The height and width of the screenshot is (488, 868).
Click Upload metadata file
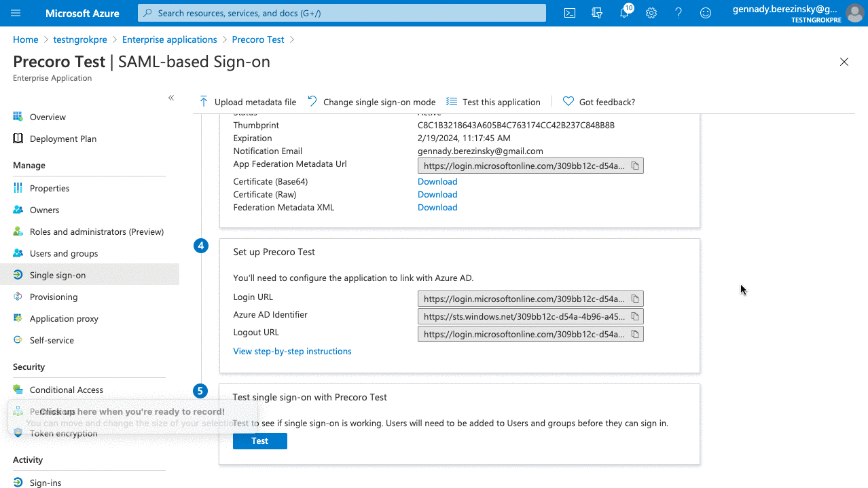click(x=248, y=102)
